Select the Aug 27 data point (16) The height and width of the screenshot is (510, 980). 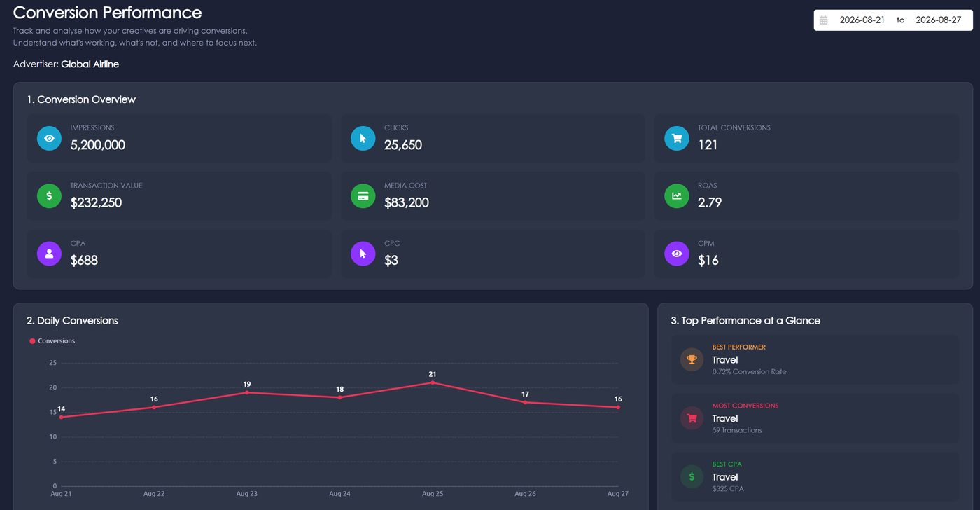click(618, 407)
